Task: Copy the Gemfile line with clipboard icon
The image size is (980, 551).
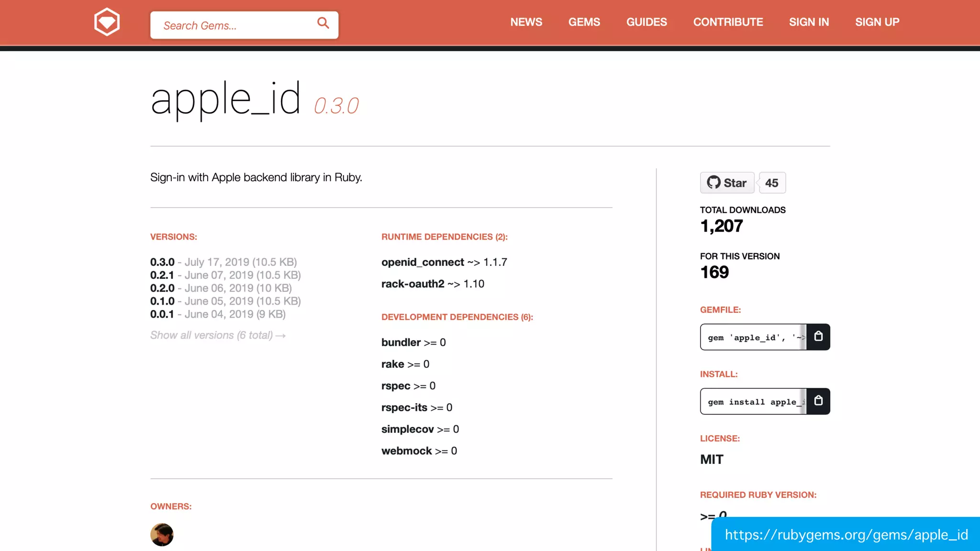Action: tap(818, 337)
